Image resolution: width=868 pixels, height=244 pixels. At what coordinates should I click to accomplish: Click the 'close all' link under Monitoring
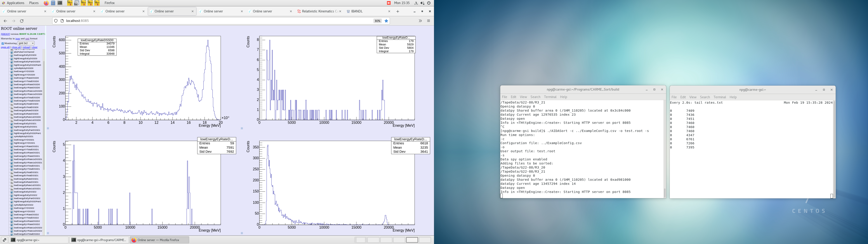coord(16,47)
